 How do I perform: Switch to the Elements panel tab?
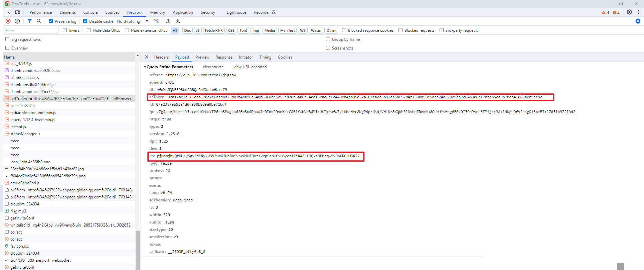[x=67, y=12]
